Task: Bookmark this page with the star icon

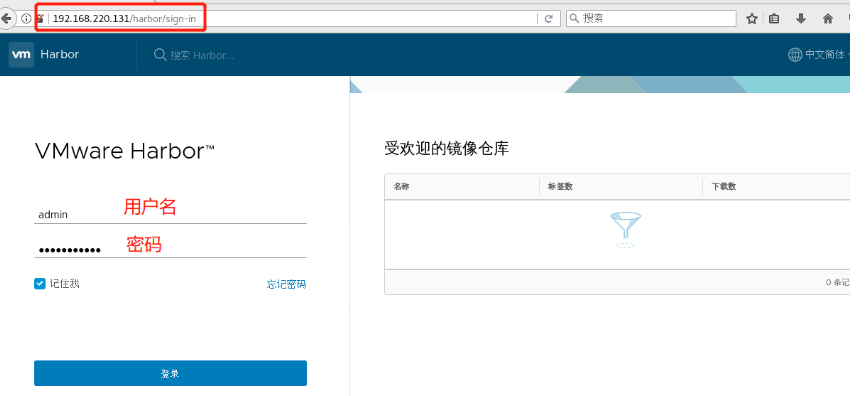Action: pyautogui.click(x=751, y=18)
